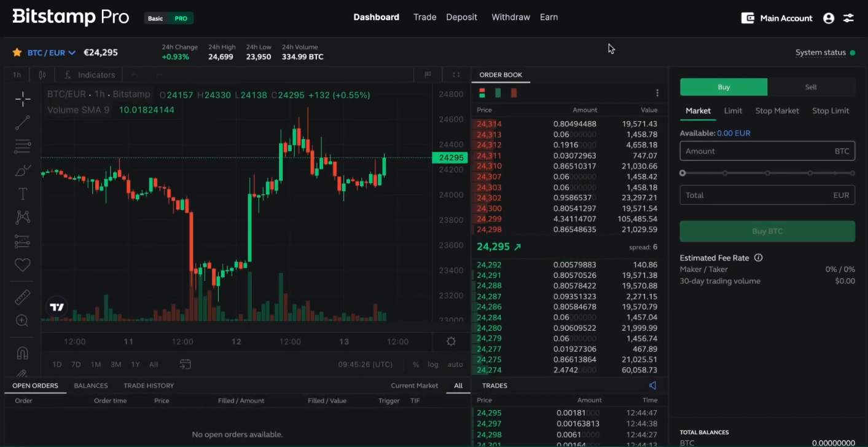Select the ruler measure tool
The image size is (868, 447).
[23, 298]
